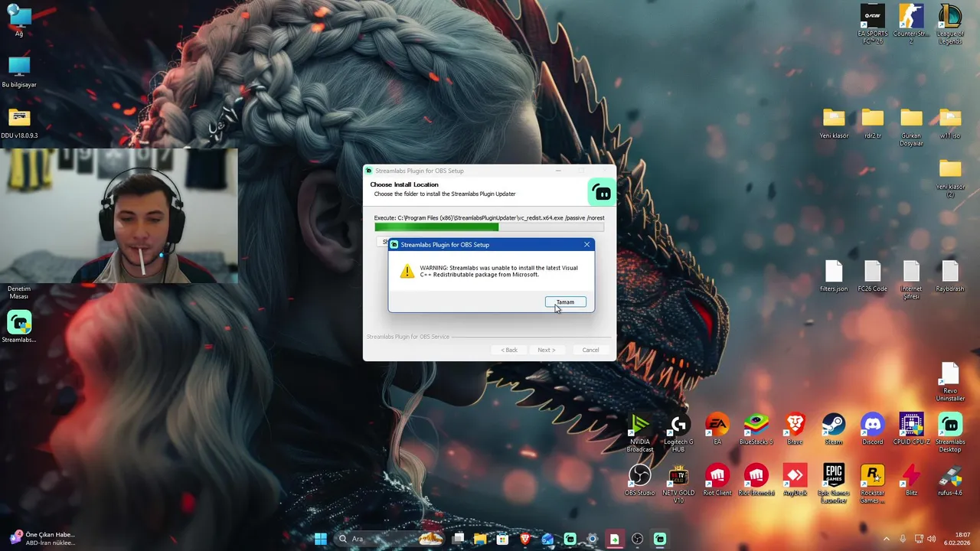
Task: Open Microsoft Store from the taskbar
Action: click(x=502, y=539)
